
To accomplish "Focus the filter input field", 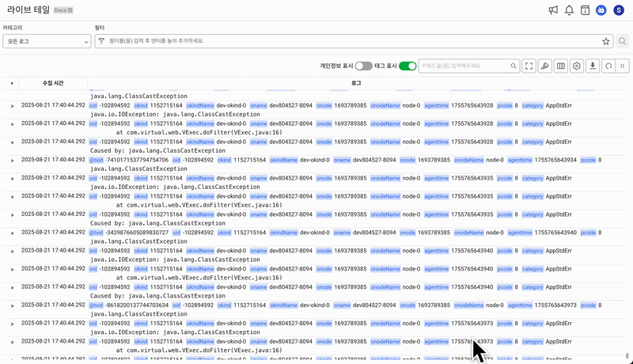I will pyautogui.click(x=353, y=41).
